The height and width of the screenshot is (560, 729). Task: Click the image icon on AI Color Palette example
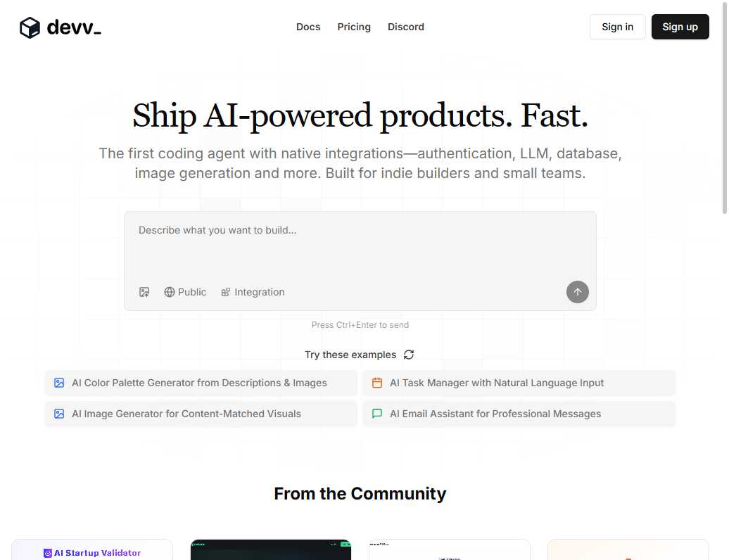point(58,383)
